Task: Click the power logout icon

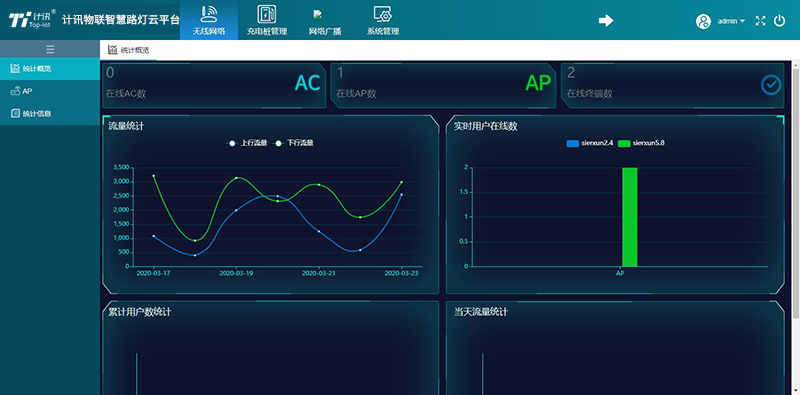Action: [779, 21]
